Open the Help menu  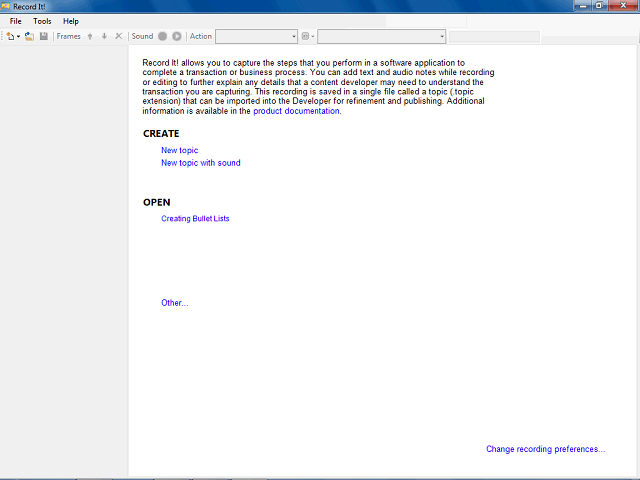(x=71, y=21)
